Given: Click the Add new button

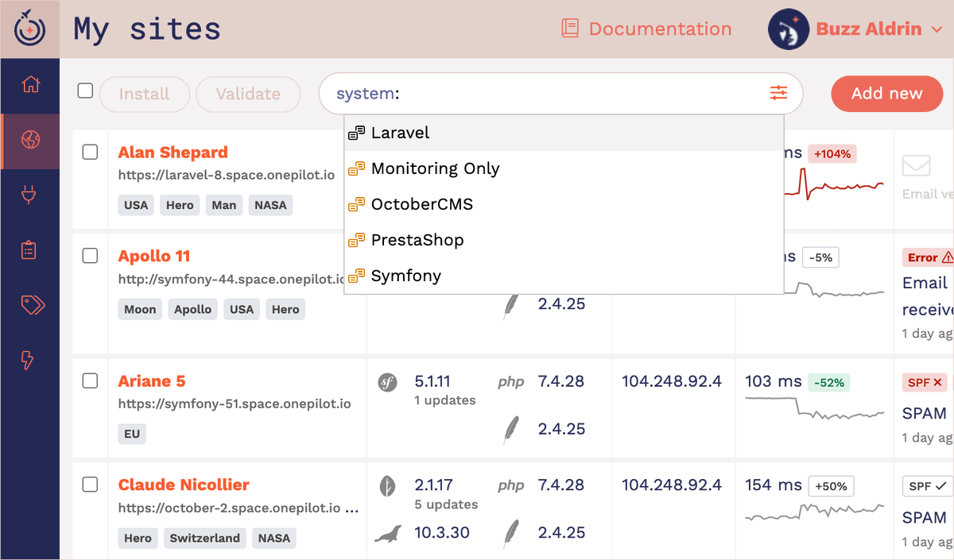Looking at the screenshot, I should click(886, 94).
